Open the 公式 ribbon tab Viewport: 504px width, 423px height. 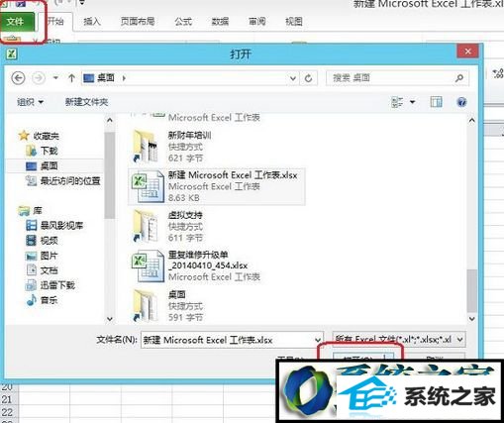point(183,22)
